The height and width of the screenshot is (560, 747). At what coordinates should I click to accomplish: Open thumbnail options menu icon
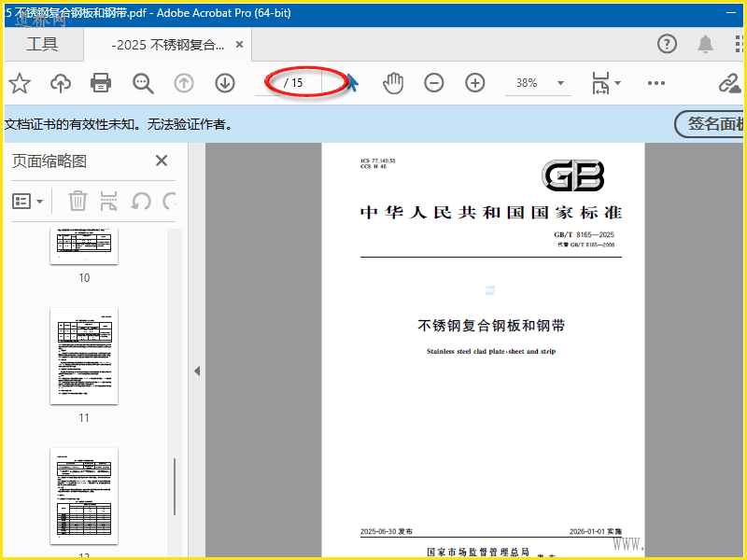21,201
